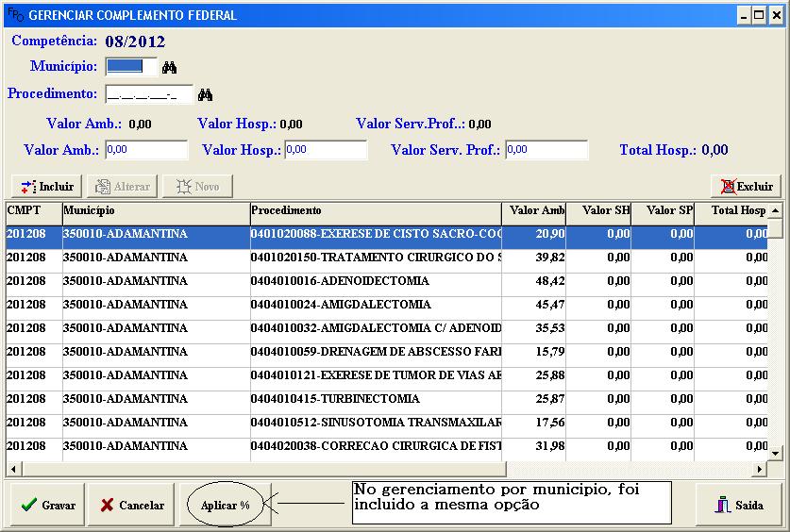Click the binoculars icon beside Procedimento field
The height and width of the screenshot is (532, 790).
(205, 94)
